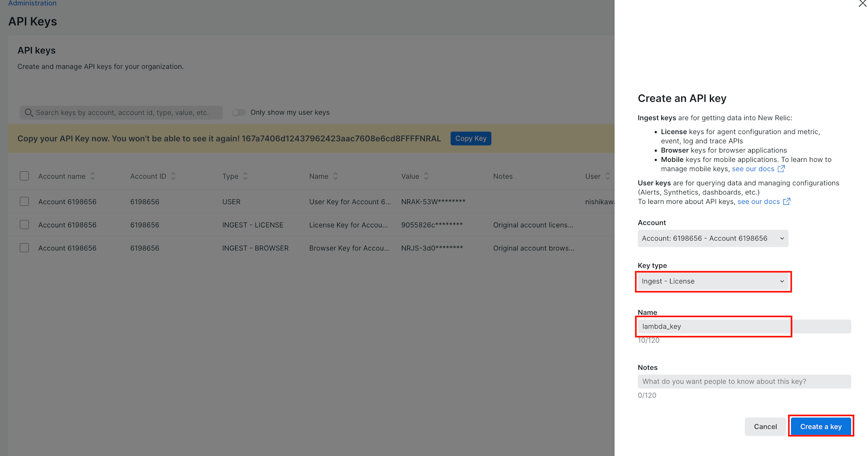Click 'Browser Key for Accou...' name
The height and width of the screenshot is (456, 868).
[x=349, y=248]
